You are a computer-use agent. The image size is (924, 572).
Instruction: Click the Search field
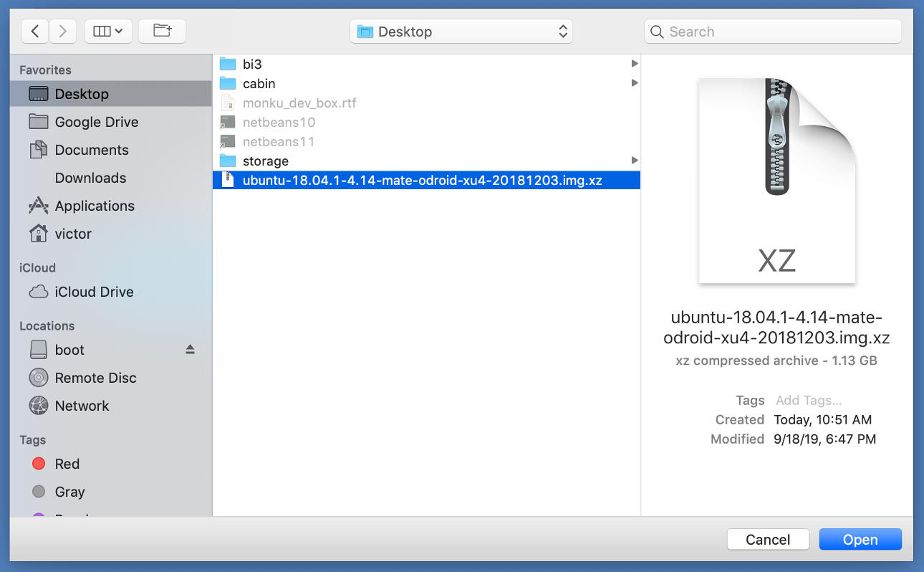click(x=772, y=32)
